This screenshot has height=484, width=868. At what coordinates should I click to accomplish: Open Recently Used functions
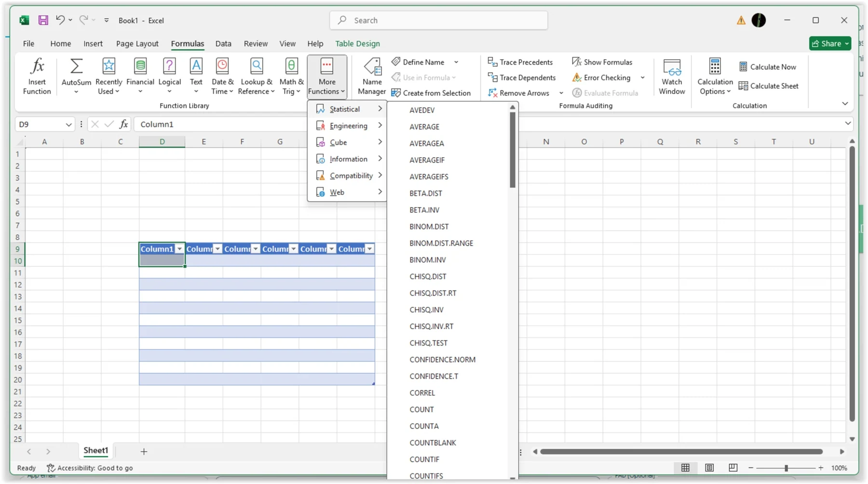(108, 76)
